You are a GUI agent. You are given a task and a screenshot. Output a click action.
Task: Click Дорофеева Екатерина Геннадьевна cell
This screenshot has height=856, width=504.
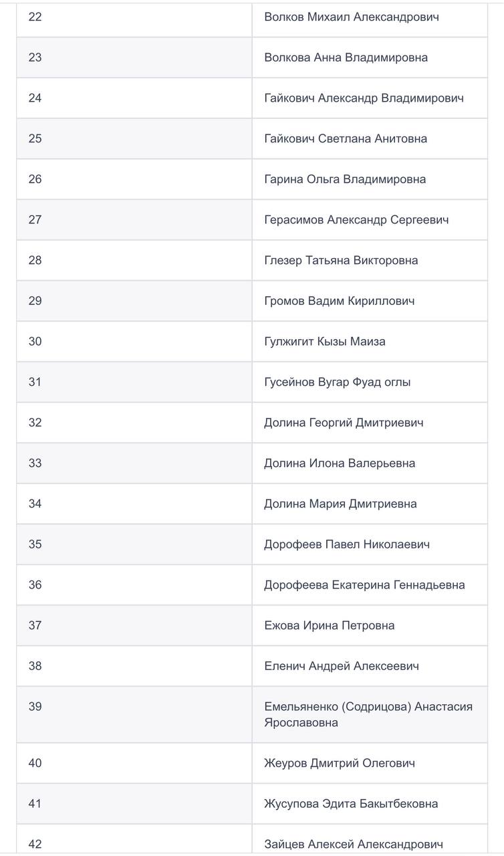(364, 585)
